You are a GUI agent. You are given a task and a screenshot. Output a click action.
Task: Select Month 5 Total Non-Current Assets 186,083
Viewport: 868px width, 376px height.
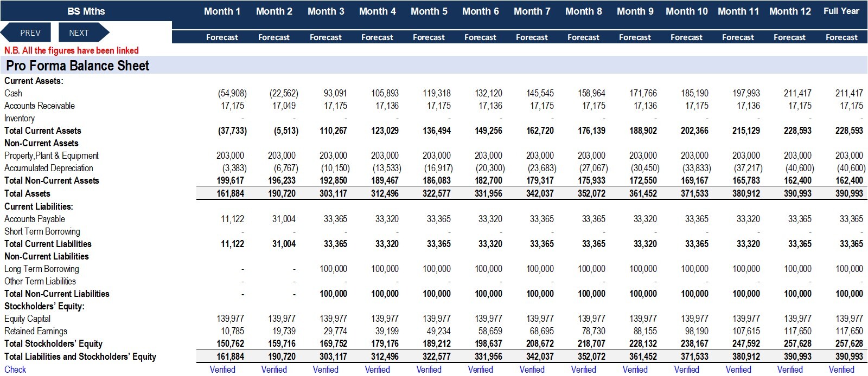pyautogui.click(x=436, y=180)
